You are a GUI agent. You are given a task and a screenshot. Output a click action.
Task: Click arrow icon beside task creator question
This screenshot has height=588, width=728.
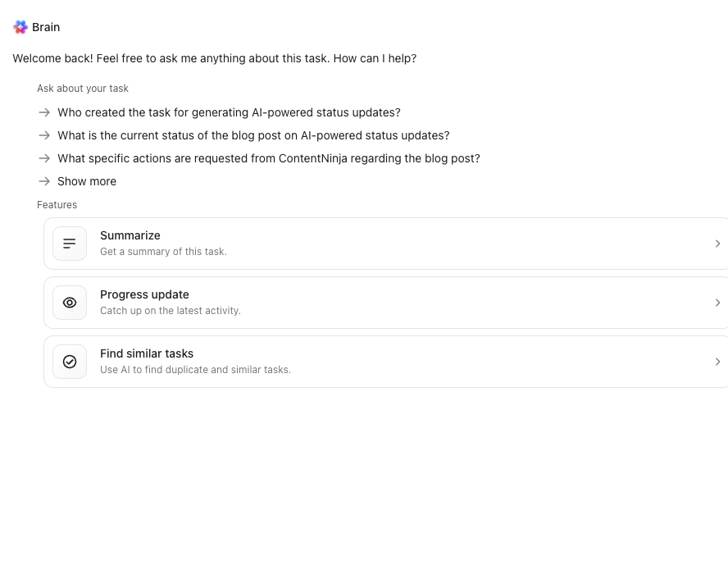(44, 112)
